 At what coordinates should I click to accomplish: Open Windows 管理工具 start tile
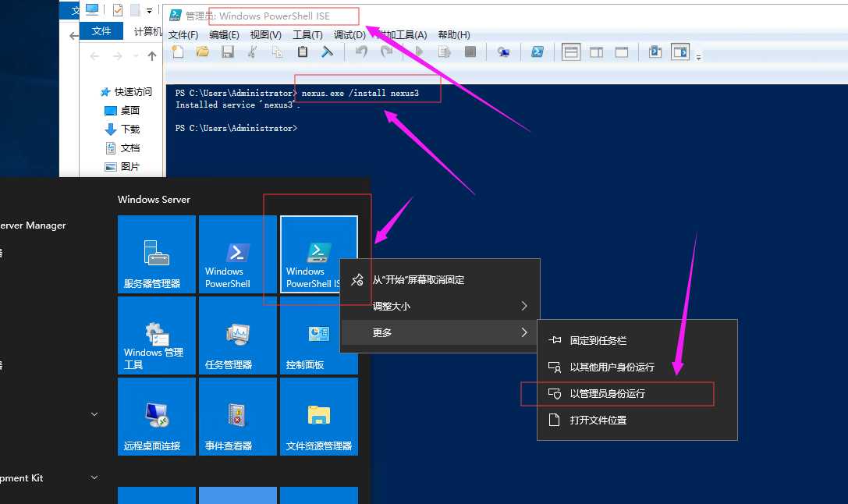tap(157, 335)
